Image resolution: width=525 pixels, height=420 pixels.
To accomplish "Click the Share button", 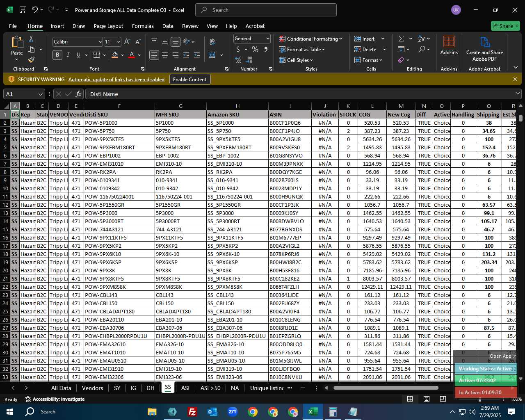I will pos(506,26).
